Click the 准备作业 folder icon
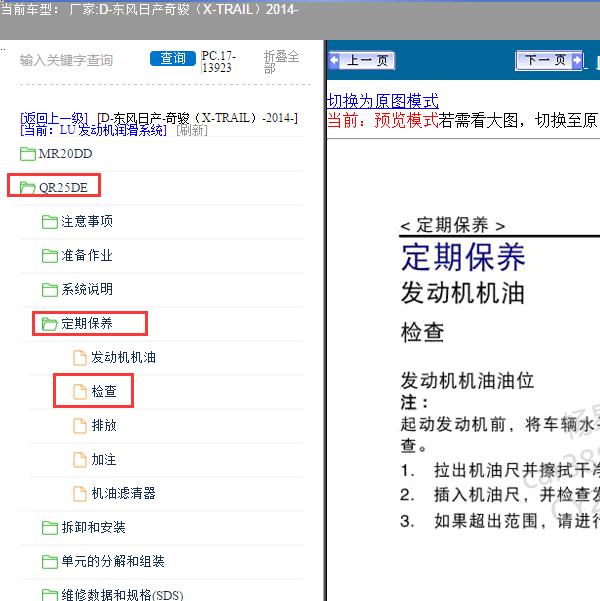 click(x=50, y=256)
